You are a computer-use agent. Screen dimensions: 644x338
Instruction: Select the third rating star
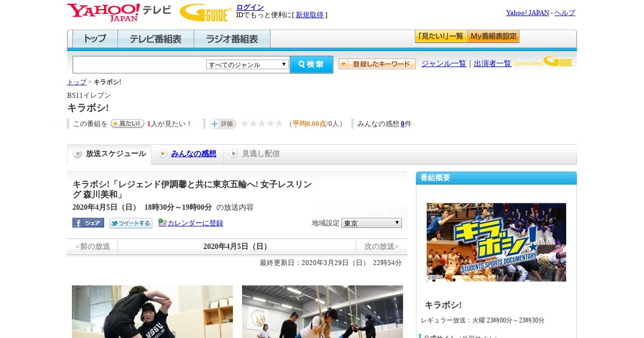(x=262, y=123)
